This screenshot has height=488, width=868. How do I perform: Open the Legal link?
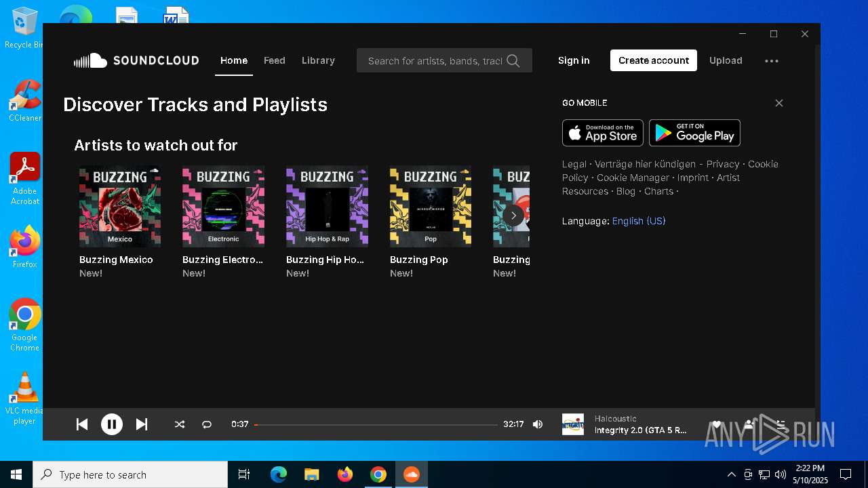click(574, 164)
